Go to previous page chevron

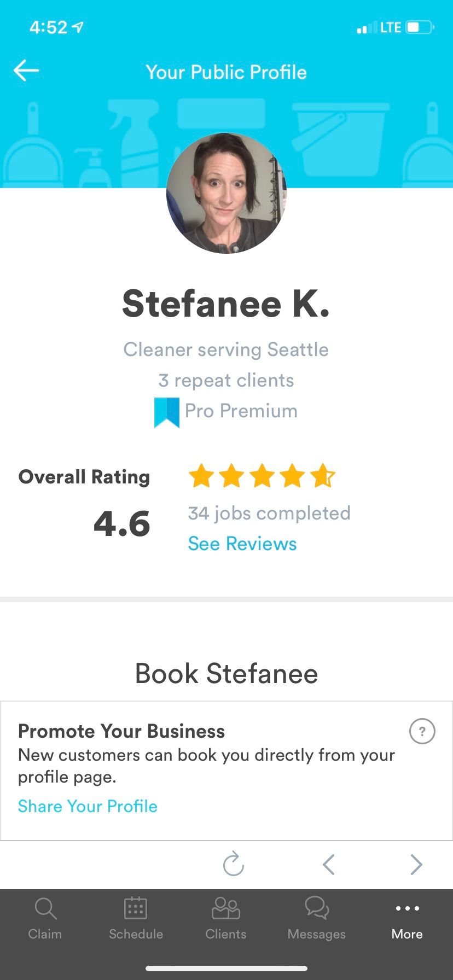pos(328,864)
